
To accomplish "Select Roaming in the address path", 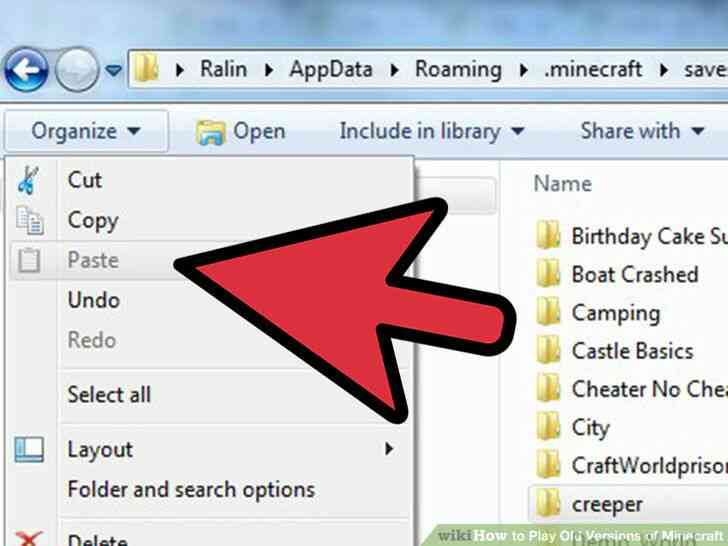I will click(458, 69).
